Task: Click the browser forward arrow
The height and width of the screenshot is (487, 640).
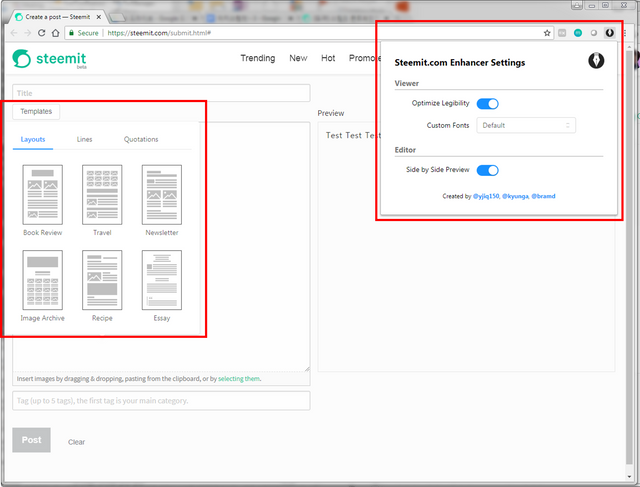Action: coord(28,33)
